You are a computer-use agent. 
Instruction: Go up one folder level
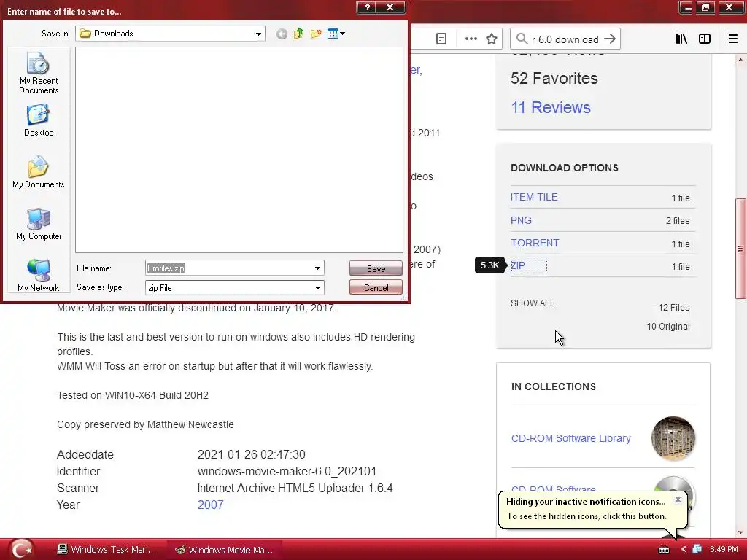(298, 34)
